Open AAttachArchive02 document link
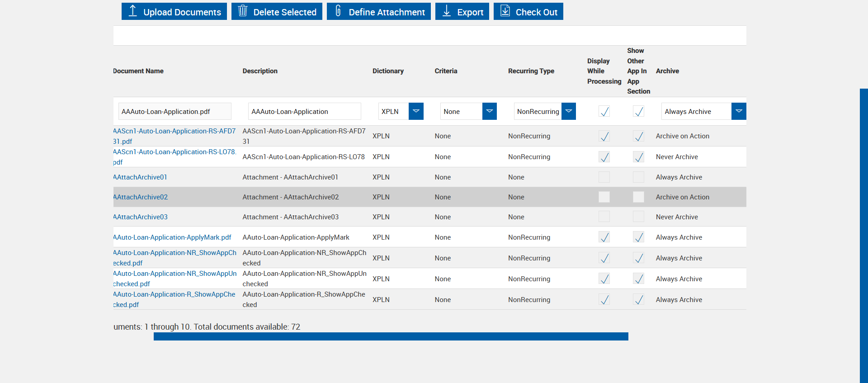The width and height of the screenshot is (868, 383). click(x=141, y=197)
